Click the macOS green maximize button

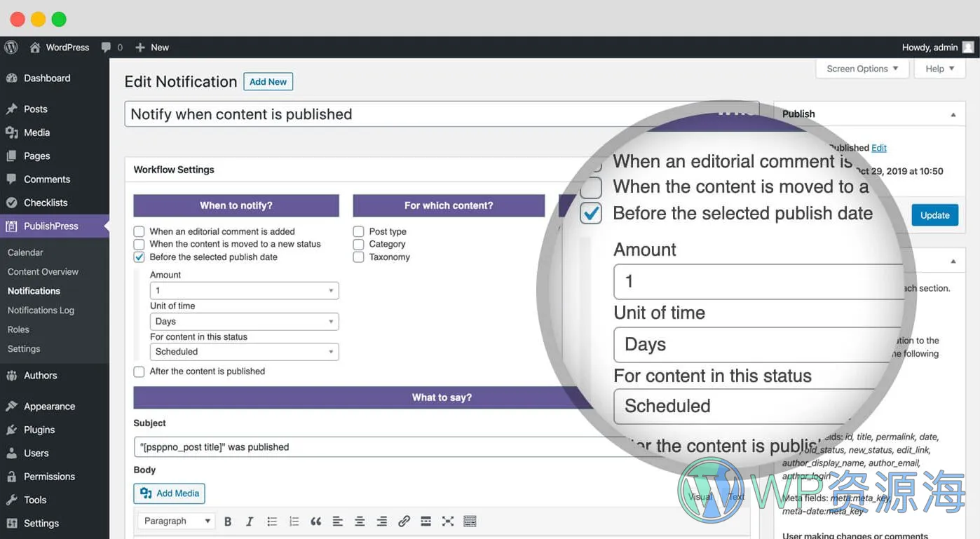pos(59,20)
